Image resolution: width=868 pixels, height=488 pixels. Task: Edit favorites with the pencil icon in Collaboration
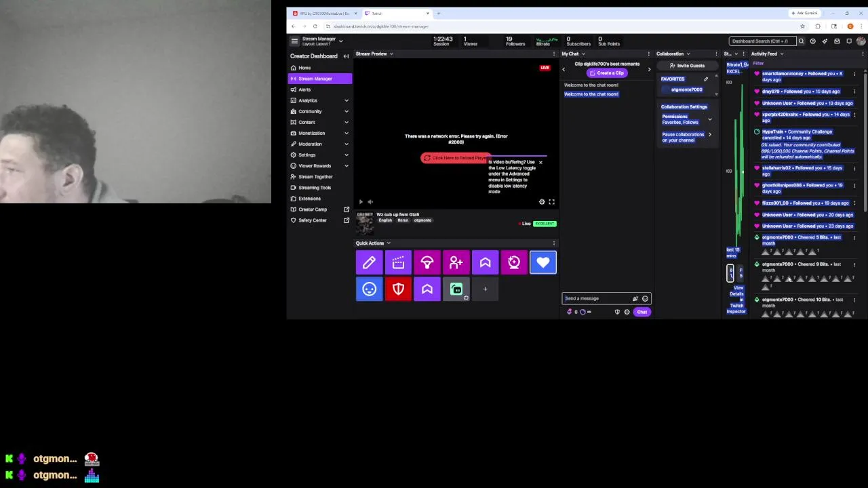(706, 79)
